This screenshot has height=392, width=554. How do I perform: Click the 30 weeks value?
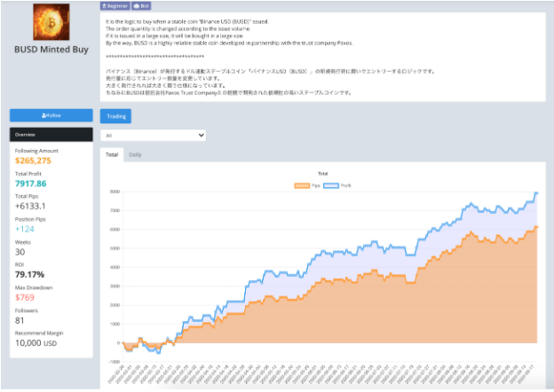20,252
